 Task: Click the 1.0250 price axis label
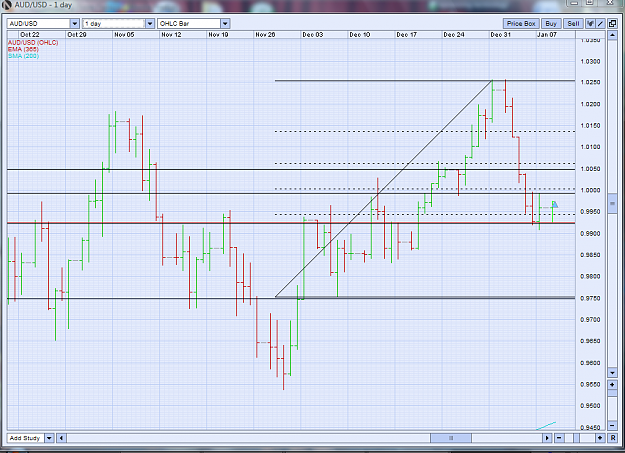(x=590, y=83)
